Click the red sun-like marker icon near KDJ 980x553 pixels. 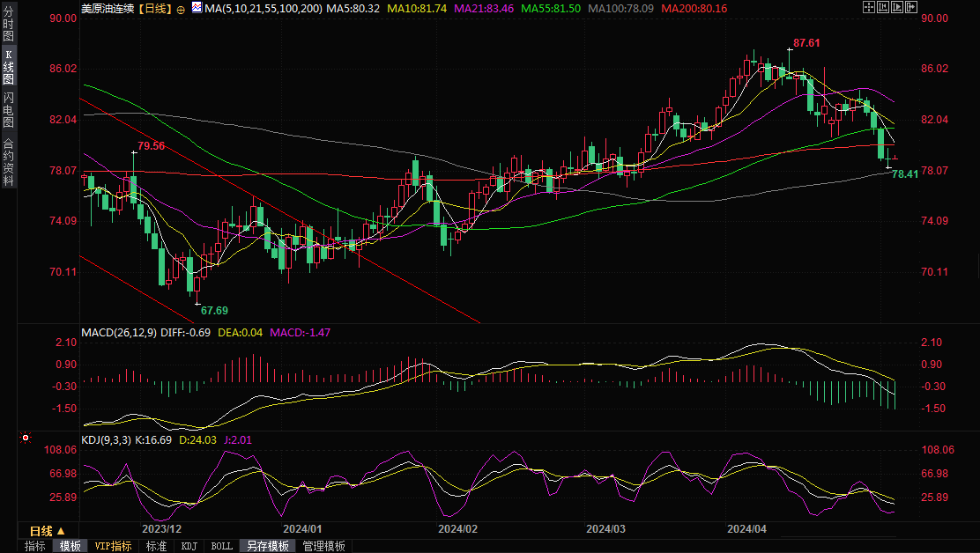tap(26, 438)
